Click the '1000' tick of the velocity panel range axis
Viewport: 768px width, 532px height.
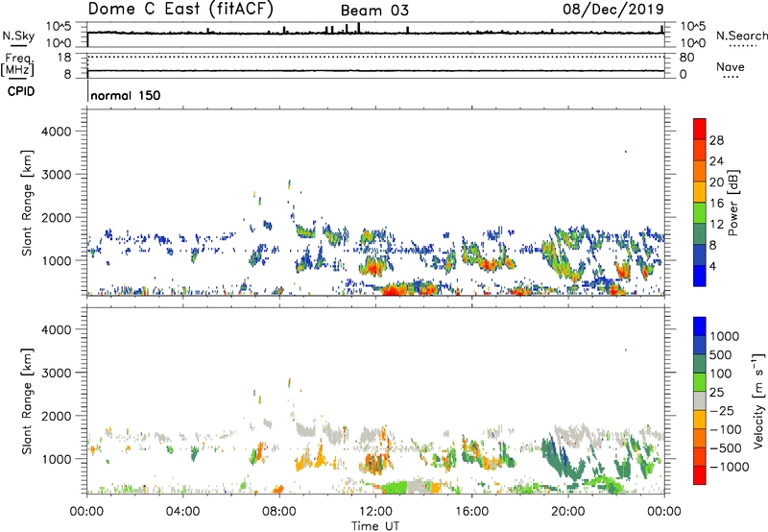[x=57, y=459]
